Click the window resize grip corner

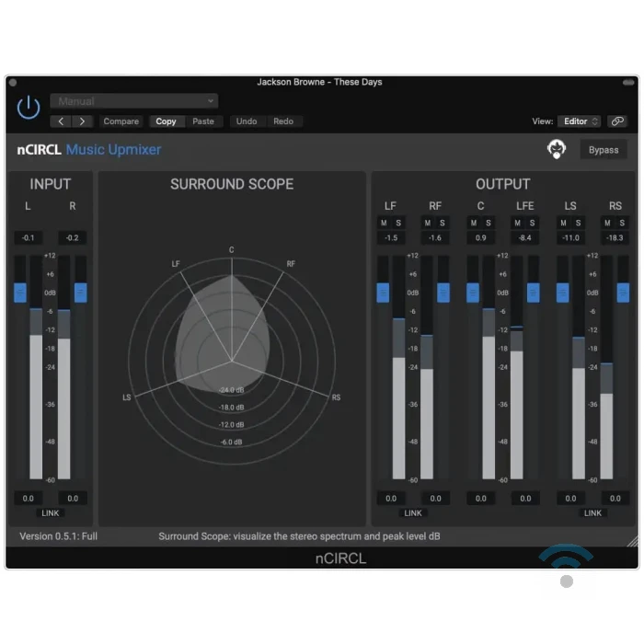pyautogui.click(x=633, y=541)
